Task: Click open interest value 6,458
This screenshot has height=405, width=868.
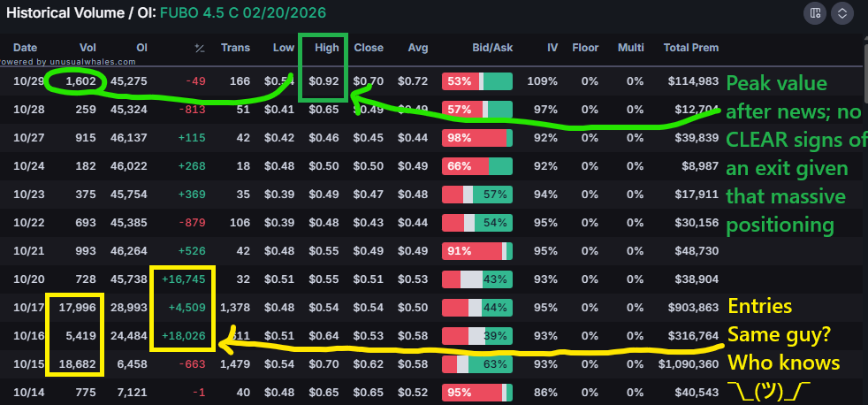Action: point(133,364)
